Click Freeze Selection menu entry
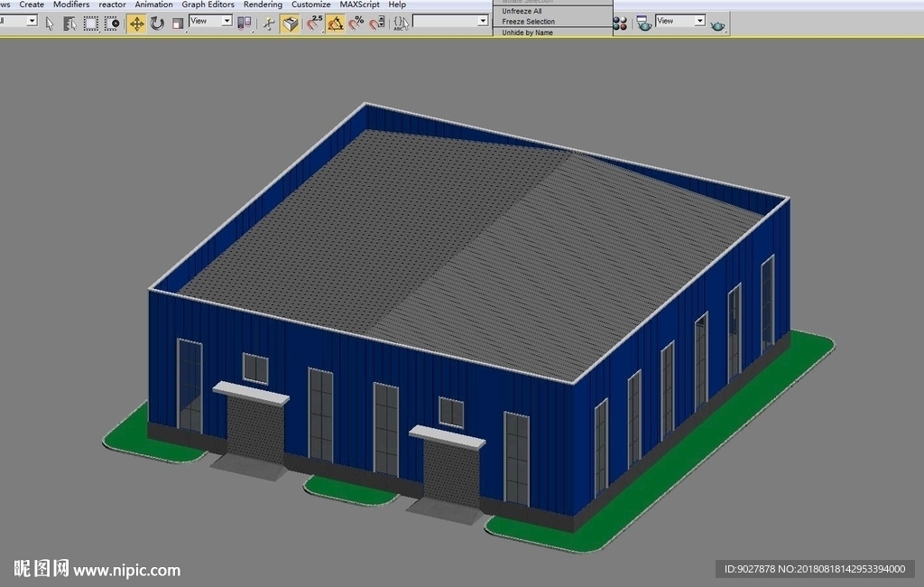 coord(528,22)
